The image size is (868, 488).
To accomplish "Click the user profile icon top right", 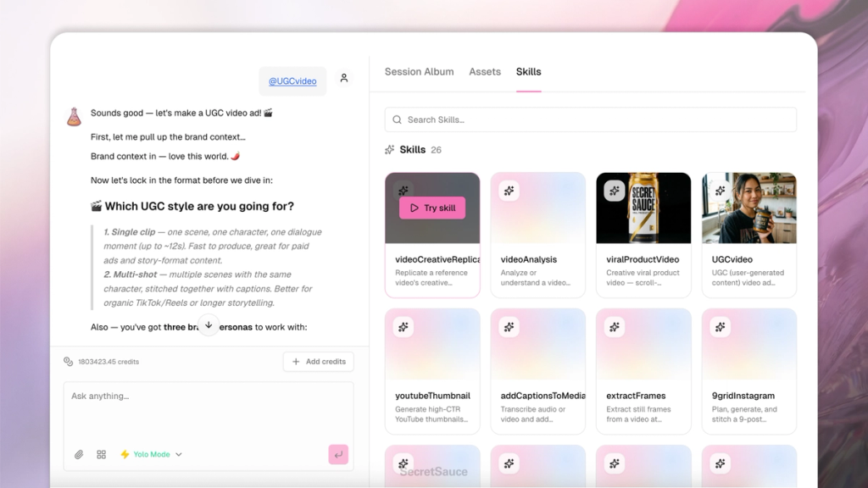I will [343, 77].
